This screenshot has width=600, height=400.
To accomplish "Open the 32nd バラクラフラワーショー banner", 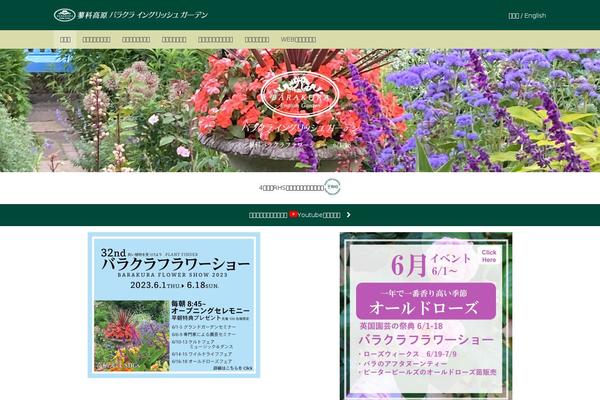I will coord(174,305).
